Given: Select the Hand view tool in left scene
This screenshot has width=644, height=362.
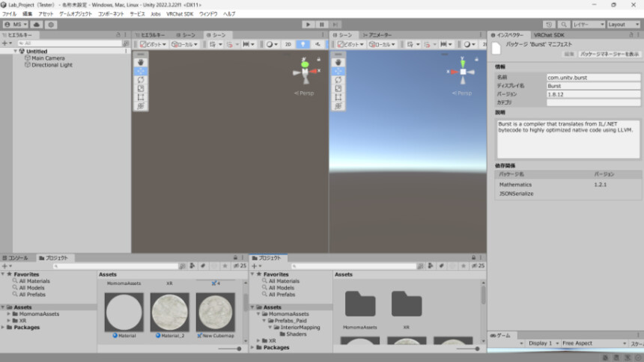Looking at the screenshot, I should click(x=141, y=62).
